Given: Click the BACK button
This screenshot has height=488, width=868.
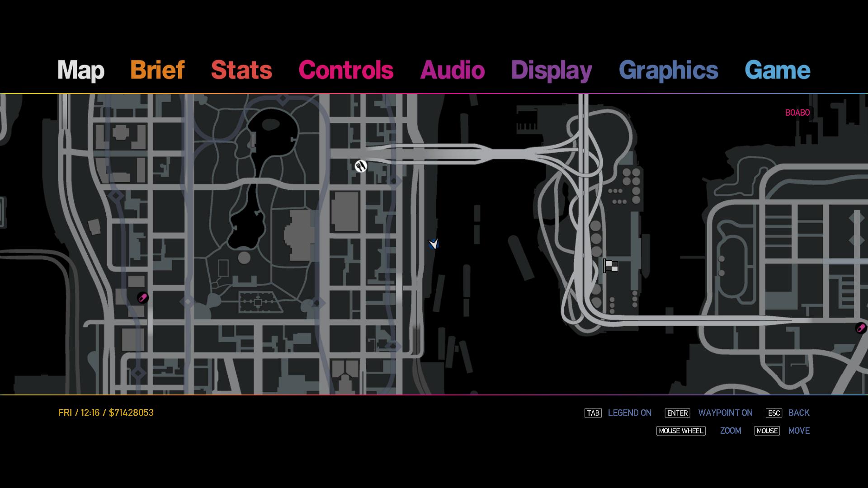Looking at the screenshot, I should (799, 413).
